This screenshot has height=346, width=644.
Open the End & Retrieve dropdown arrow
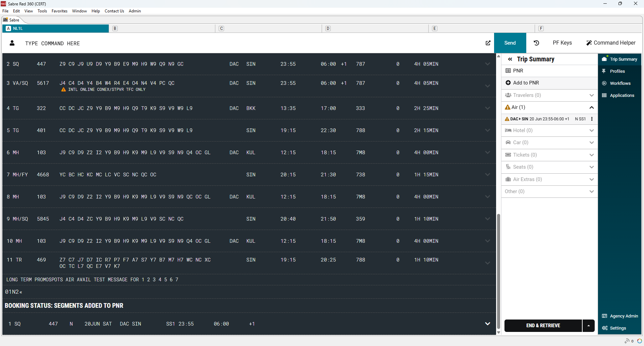coord(588,326)
